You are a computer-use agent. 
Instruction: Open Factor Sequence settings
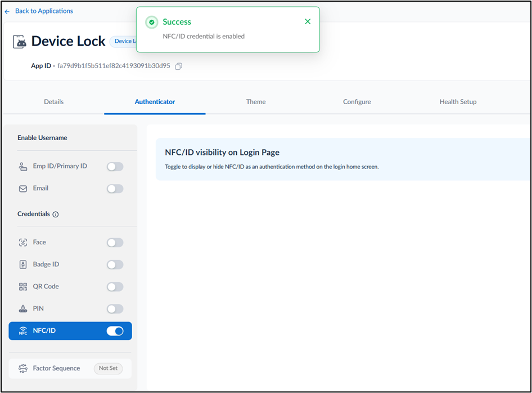click(70, 369)
